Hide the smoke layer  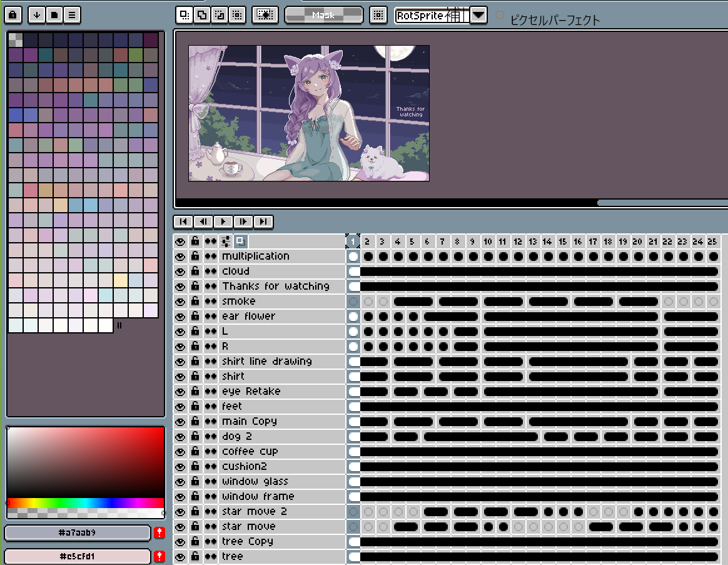180,302
